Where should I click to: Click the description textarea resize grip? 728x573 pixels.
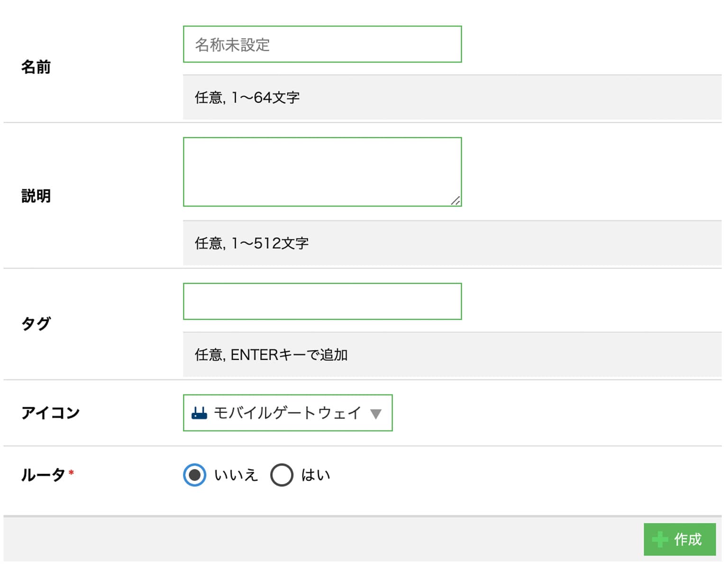coord(455,200)
